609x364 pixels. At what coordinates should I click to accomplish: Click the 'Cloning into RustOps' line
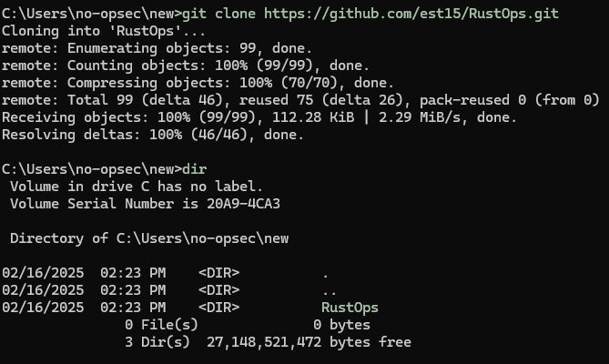pyautogui.click(x=103, y=31)
